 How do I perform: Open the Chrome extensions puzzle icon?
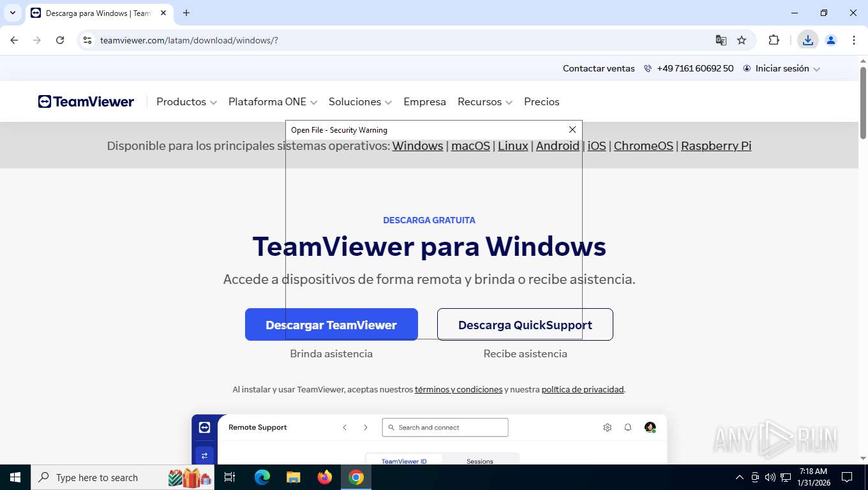(x=774, y=40)
